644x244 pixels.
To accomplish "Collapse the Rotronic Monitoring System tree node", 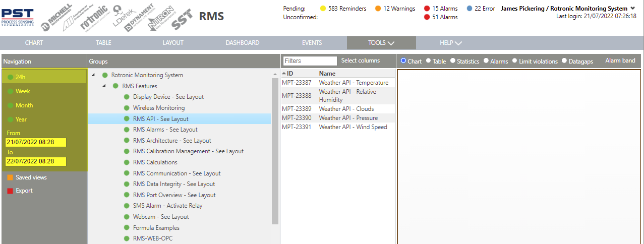I will click(x=94, y=75).
